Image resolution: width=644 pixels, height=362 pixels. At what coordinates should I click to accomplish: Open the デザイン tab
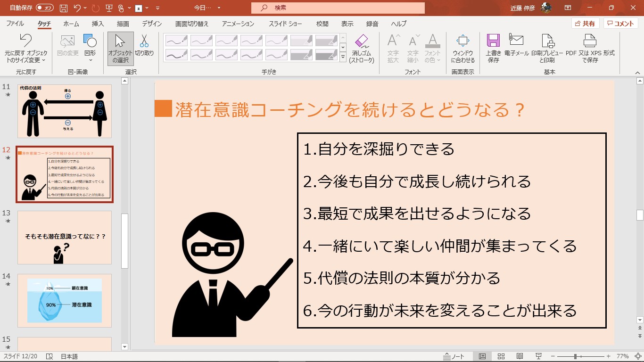click(152, 24)
